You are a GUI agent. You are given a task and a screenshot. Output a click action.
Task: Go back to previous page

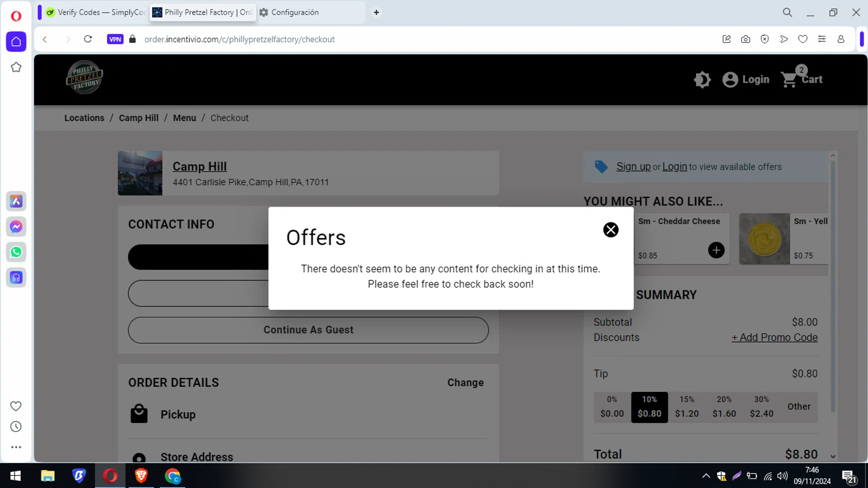coord(45,39)
